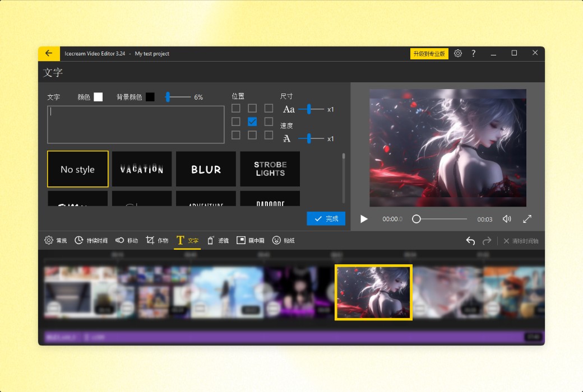The width and height of the screenshot is (583, 392).
Task: Expand preview to fullscreen via the expand icon
Action: 527,219
